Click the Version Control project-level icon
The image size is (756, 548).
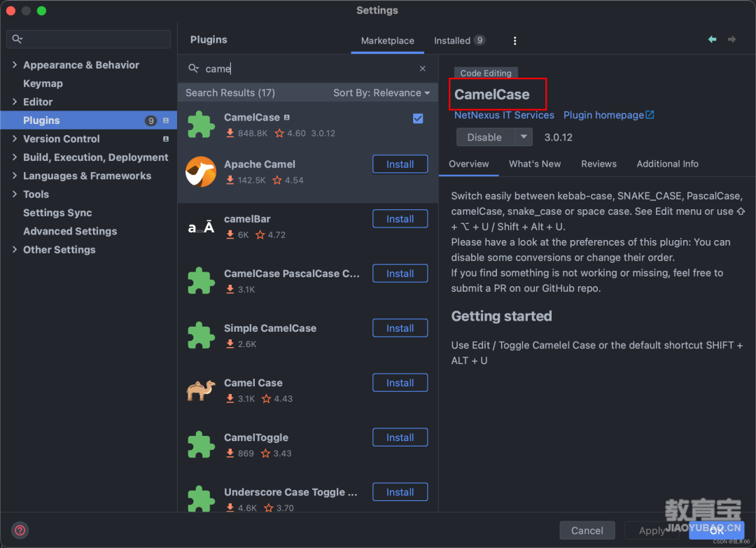click(x=166, y=139)
